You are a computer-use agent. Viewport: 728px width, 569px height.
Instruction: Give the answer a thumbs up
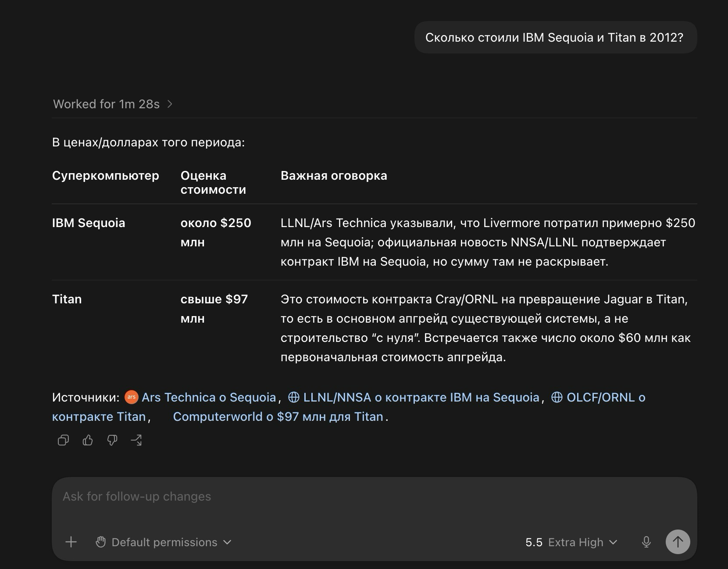click(88, 440)
